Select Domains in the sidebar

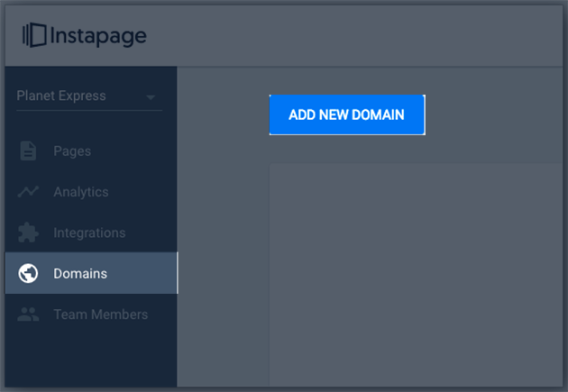(91, 273)
